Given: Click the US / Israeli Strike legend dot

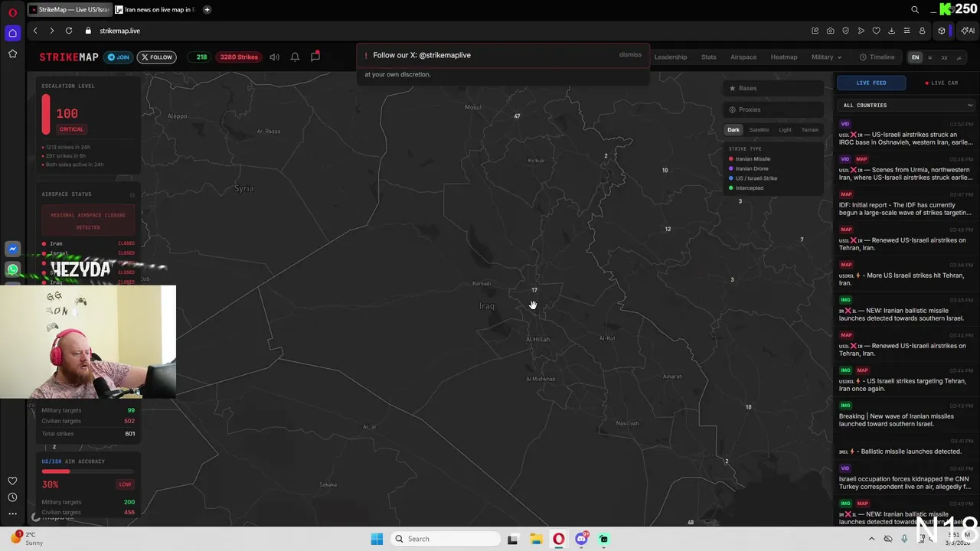Looking at the screenshot, I should tap(731, 178).
